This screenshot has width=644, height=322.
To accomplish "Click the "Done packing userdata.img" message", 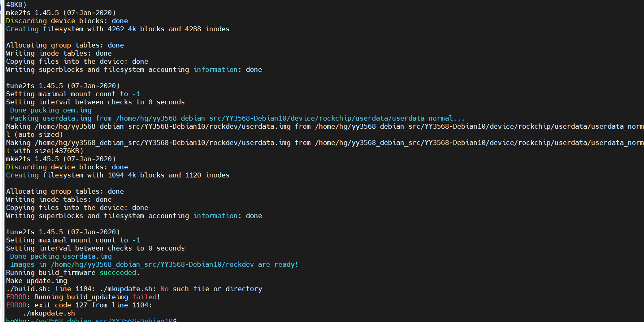I will 61,256.
